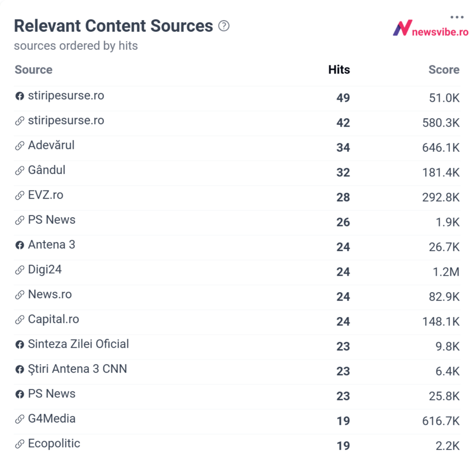Open the Capital.ro source link

point(54,319)
